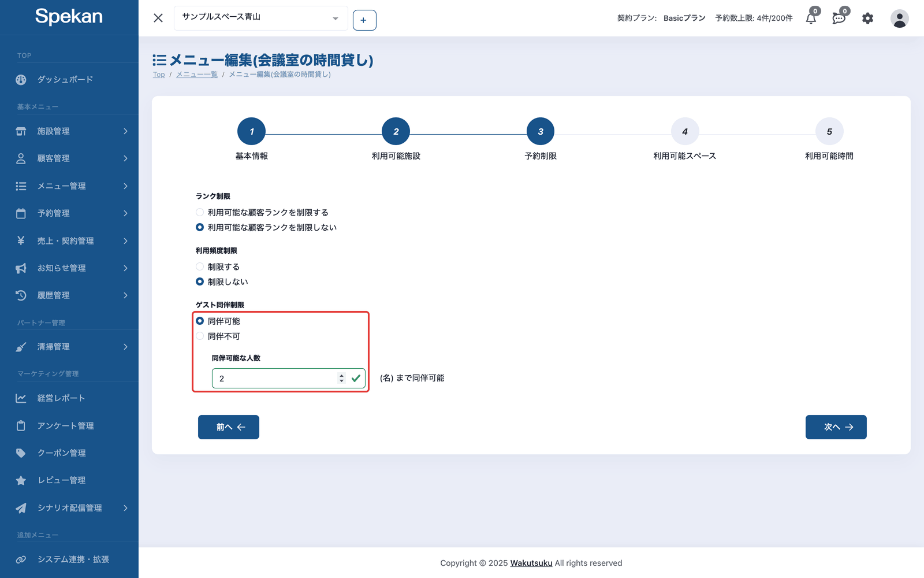The width and height of the screenshot is (924, 578).
Task: Open the settings gear icon
Action: coord(867,18)
